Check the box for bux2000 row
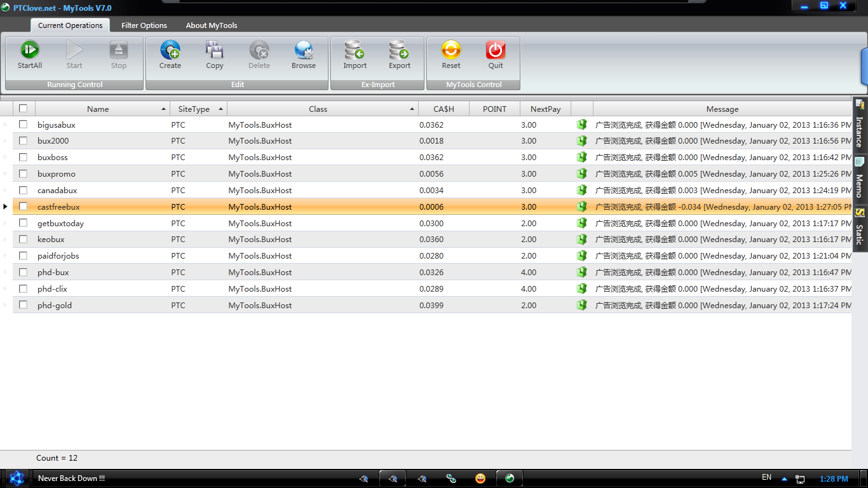The image size is (868, 488). point(24,141)
